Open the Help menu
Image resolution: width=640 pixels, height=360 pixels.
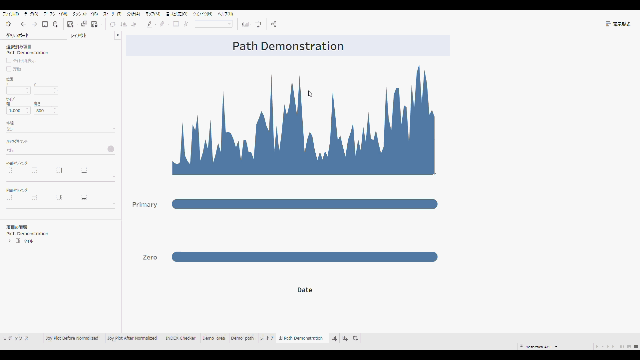(225, 14)
